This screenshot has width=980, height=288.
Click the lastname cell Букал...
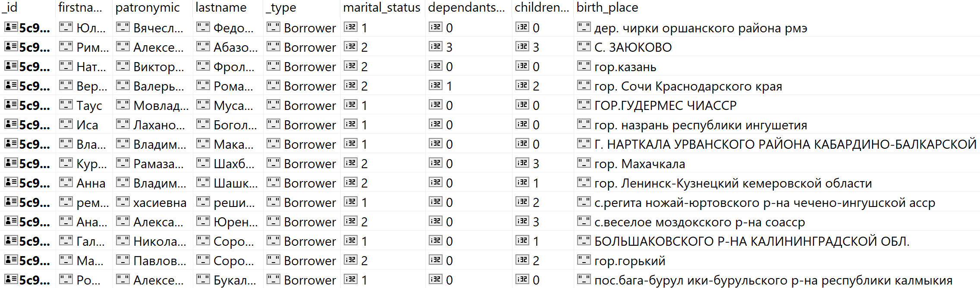coord(235,280)
